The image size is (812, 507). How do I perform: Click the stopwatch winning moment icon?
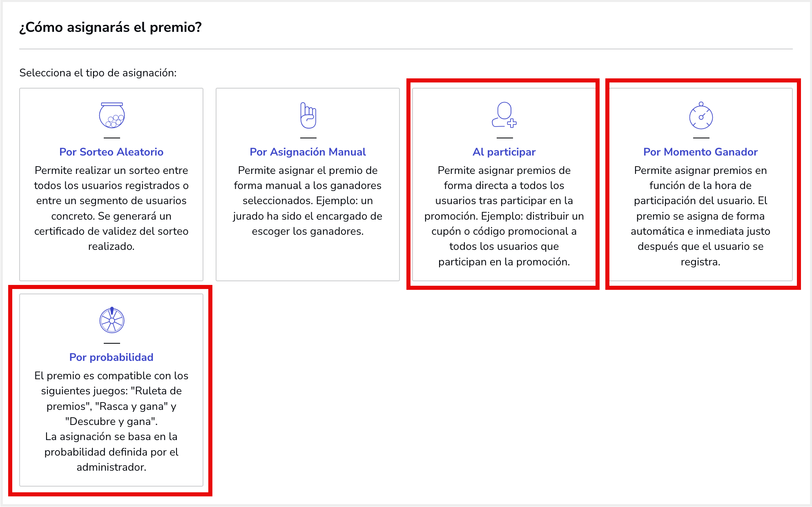pos(701,115)
